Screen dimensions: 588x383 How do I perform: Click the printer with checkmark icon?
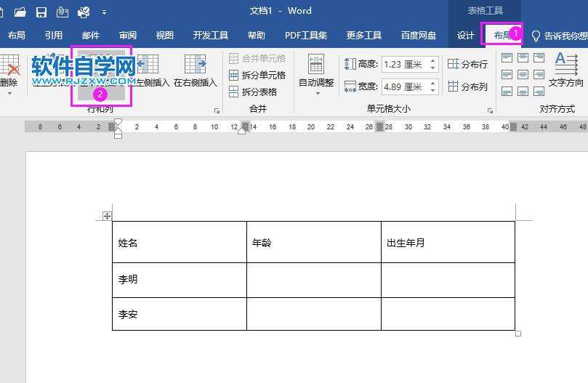(x=84, y=12)
